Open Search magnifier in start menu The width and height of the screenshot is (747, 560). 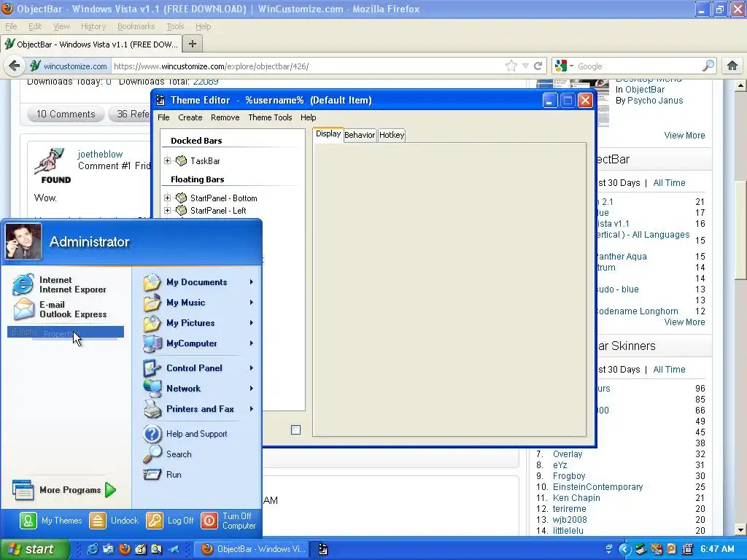pos(152,454)
